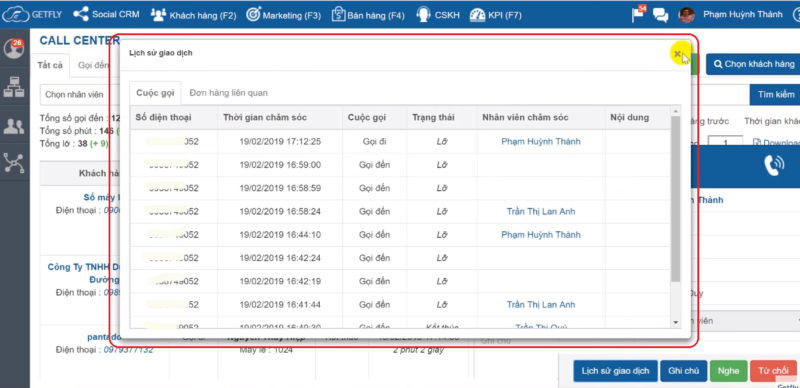This screenshot has height=388, width=800.
Task: Open the Chọn nhân viên dropdown
Action: [79, 94]
